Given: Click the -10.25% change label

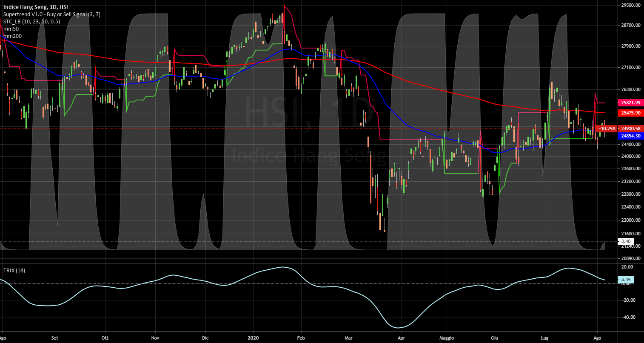Looking at the screenshot, I should (607, 129).
